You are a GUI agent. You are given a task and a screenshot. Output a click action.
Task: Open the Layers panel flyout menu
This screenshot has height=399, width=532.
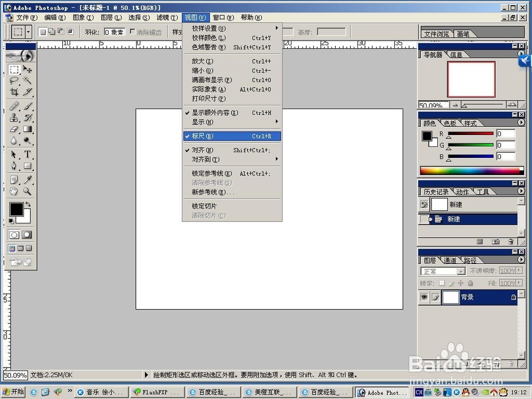[x=521, y=260]
